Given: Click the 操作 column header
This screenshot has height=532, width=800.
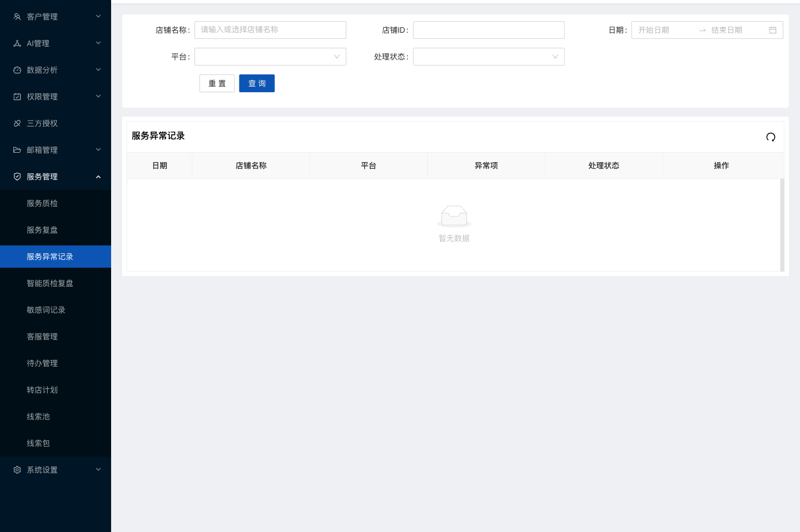Looking at the screenshot, I should [722, 165].
